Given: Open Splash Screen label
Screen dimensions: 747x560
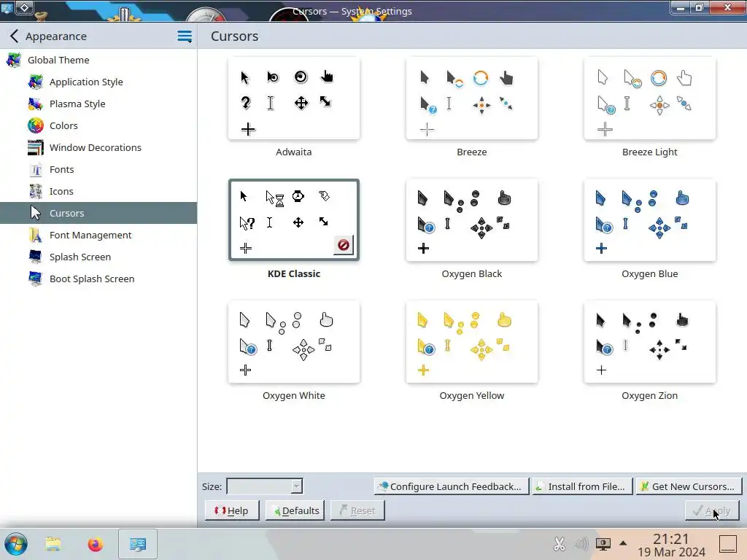Looking at the screenshot, I should [80, 257].
